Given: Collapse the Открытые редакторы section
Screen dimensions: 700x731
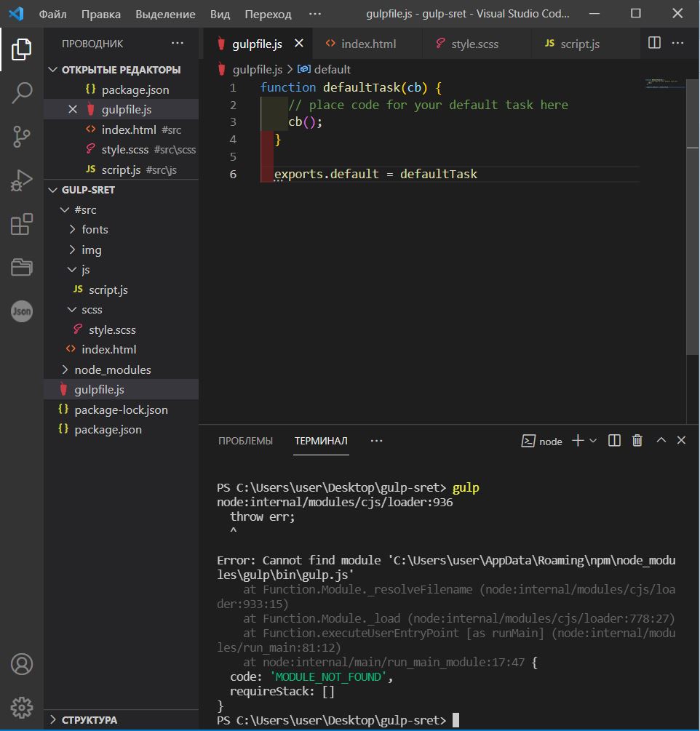Looking at the screenshot, I should pyautogui.click(x=122, y=70).
